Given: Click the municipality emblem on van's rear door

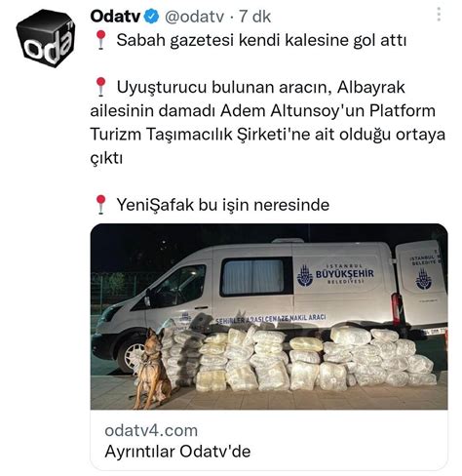Looking at the screenshot, I should [x=424, y=279].
